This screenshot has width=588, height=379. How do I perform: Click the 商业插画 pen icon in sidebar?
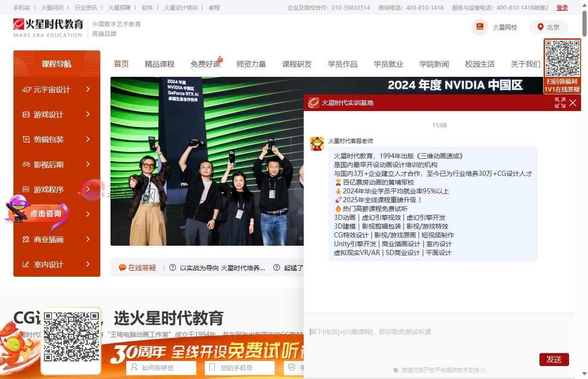point(26,240)
